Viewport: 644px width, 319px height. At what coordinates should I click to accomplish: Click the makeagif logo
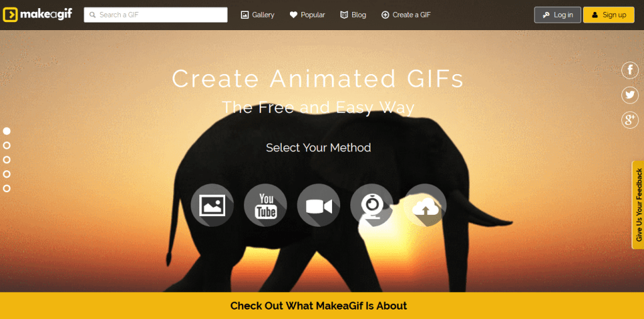pyautogui.click(x=37, y=15)
